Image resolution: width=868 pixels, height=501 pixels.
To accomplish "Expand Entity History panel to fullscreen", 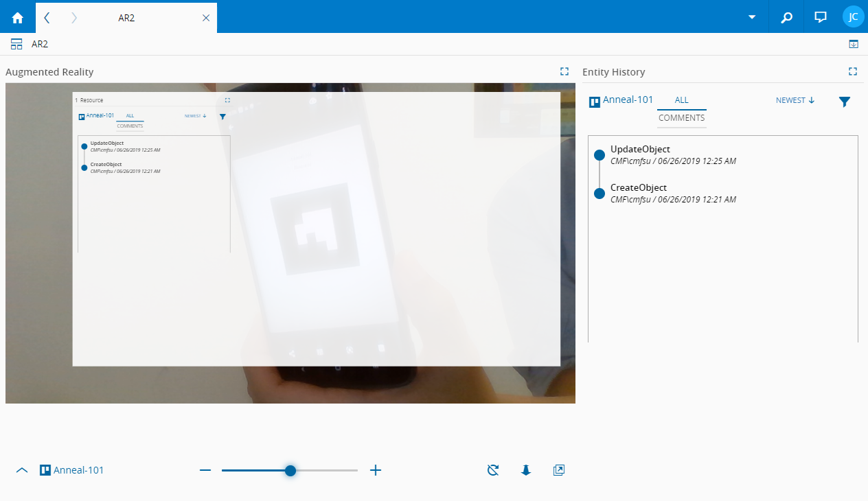I will pos(853,71).
